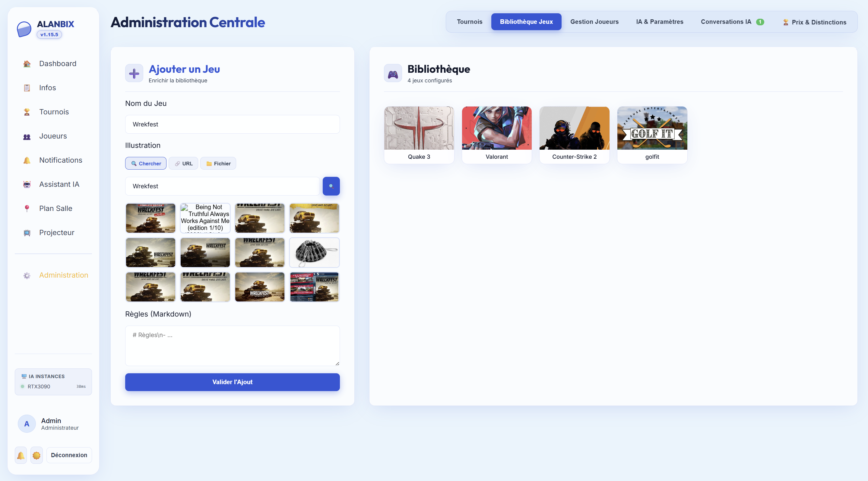Screen dimensions: 868x481
Task: Open the Conversations IA tab
Action: [x=732, y=22]
